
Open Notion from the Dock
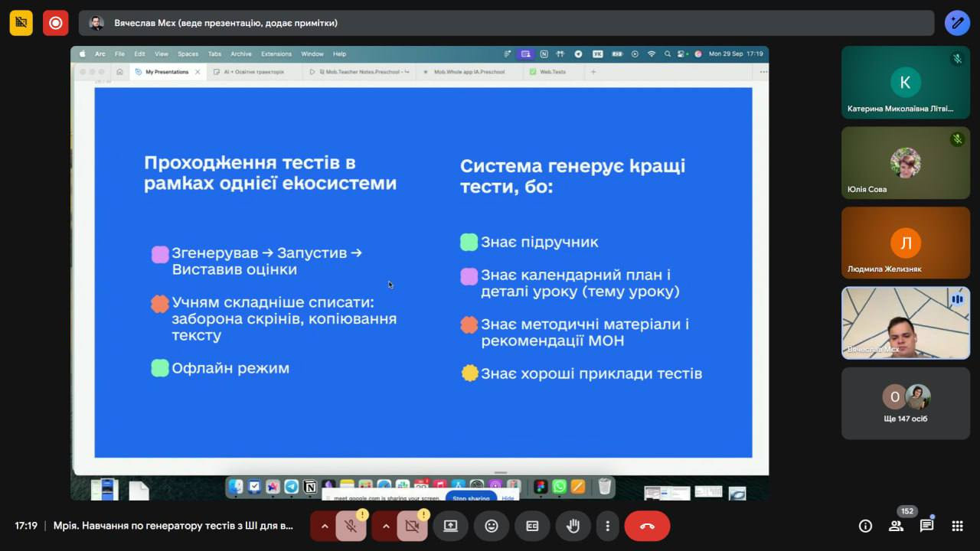[310, 484]
